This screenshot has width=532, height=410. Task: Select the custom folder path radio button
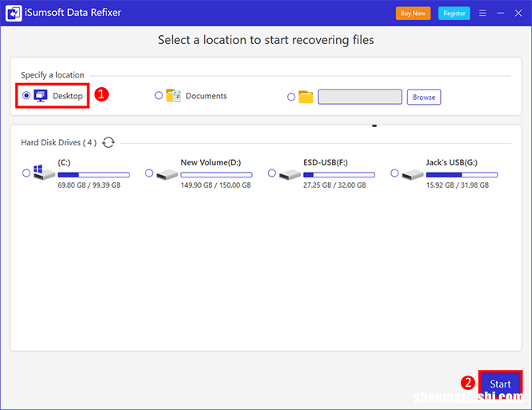point(291,97)
